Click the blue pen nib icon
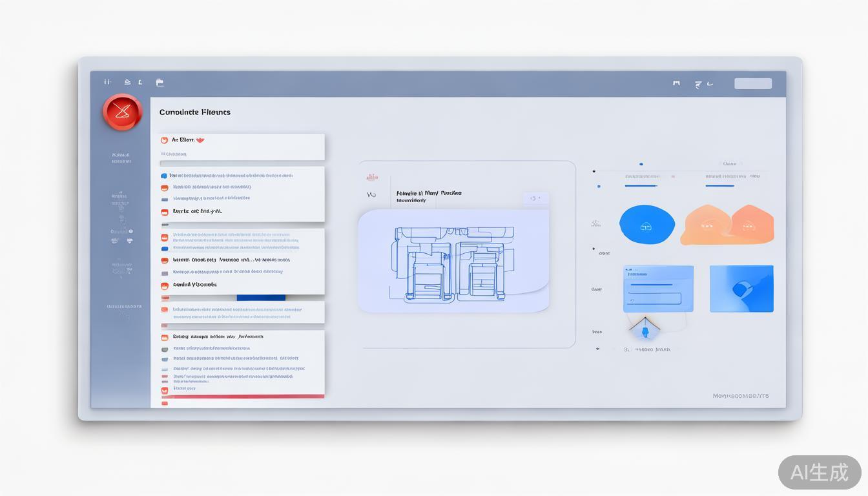Screen dimensions: 868x496 [x=644, y=330]
